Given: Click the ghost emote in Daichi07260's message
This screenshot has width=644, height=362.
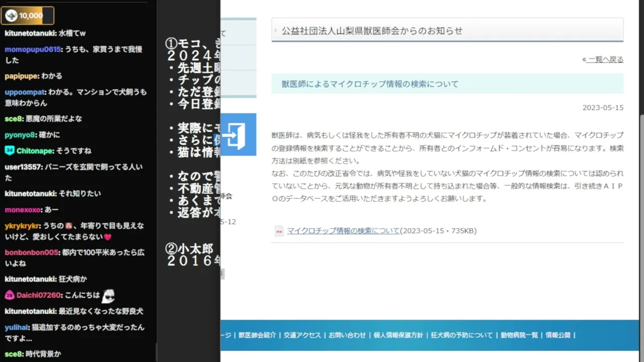Looking at the screenshot, I should click(108, 296).
